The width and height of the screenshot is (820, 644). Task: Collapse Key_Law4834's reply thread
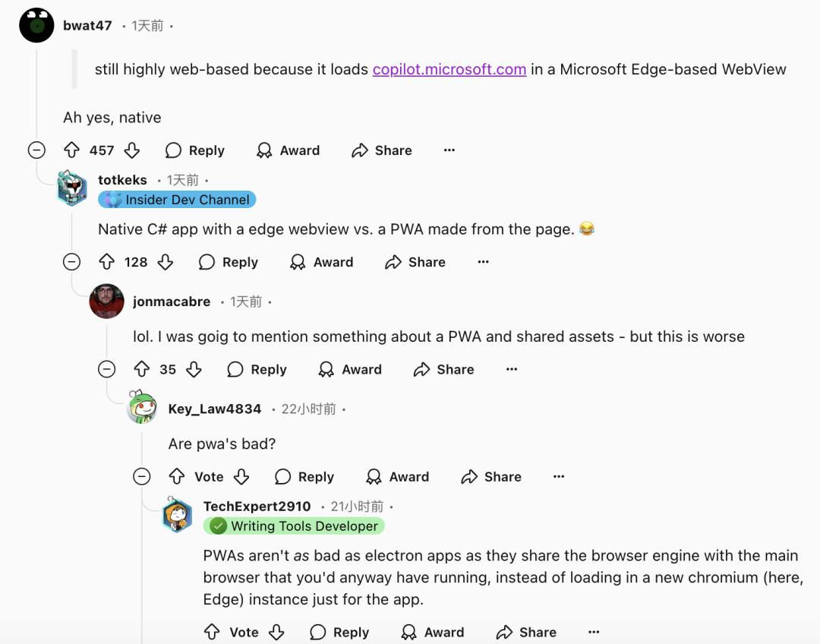pyautogui.click(x=142, y=477)
